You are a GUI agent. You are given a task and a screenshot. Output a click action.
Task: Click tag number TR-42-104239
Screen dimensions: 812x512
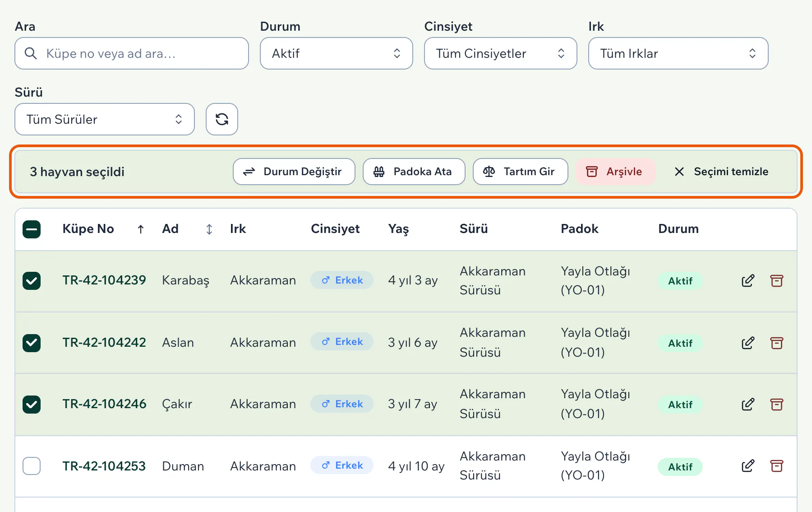(104, 280)
